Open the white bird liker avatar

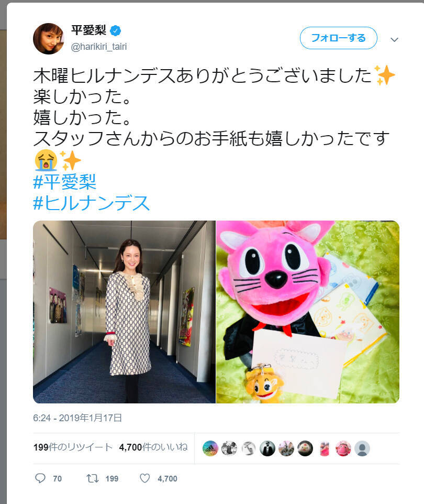305,448
